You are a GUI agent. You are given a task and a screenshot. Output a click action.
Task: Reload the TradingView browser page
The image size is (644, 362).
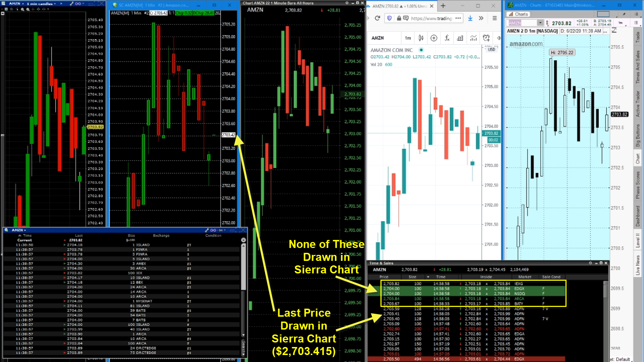377,18
